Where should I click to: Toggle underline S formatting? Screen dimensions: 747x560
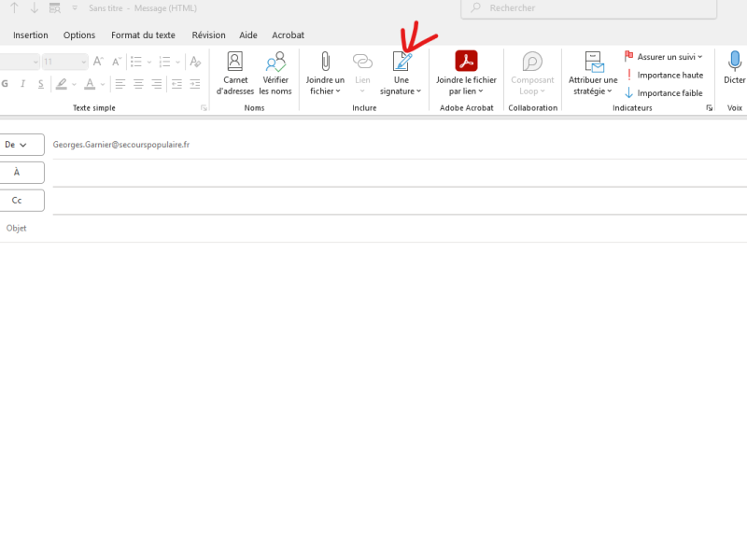tap(40, 84)
